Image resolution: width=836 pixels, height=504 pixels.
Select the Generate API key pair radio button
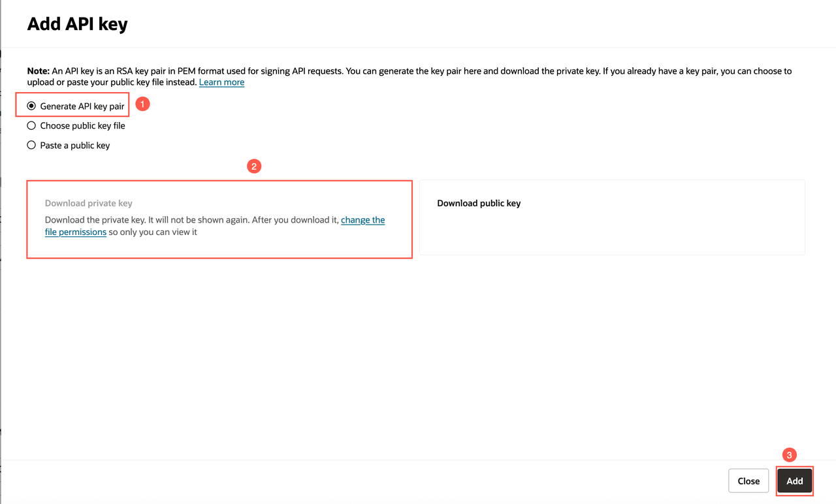[31, 106]
